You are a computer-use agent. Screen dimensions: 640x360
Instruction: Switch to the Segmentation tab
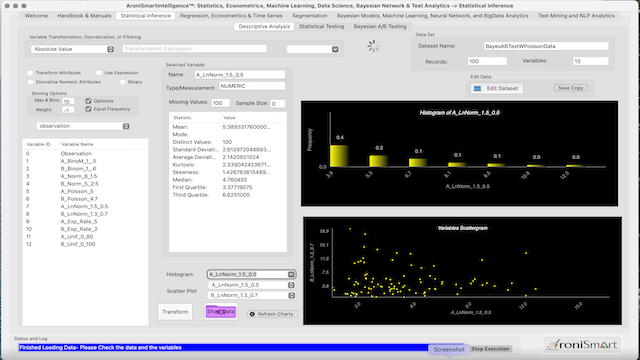pyautogui.click(x=309, y=16)
